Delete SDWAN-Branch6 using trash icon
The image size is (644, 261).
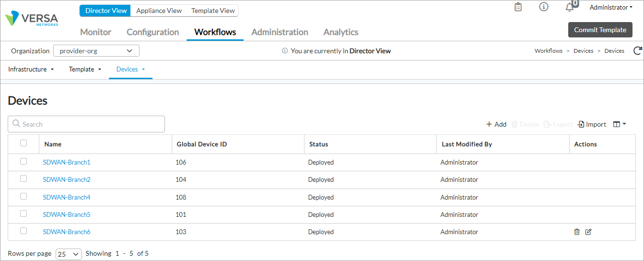click(x=577, y=232)
